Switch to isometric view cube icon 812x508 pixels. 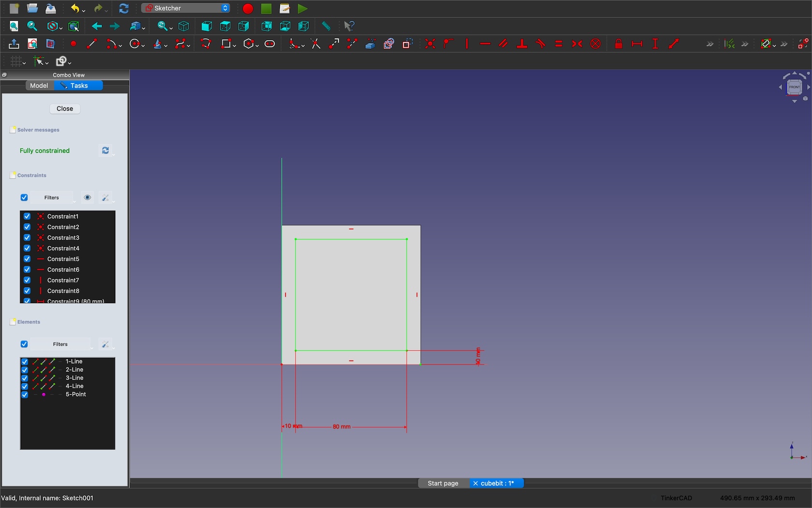click(x=184, y=26)
